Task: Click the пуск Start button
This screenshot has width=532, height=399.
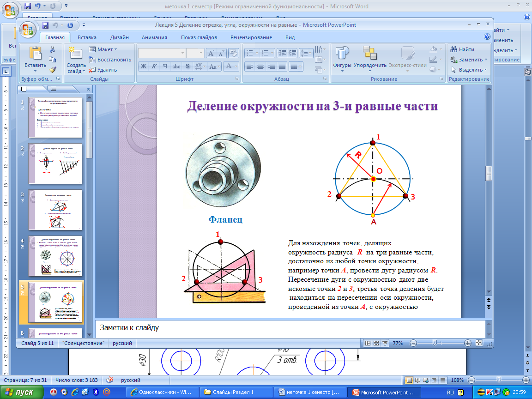Action: tap(22, 392)
